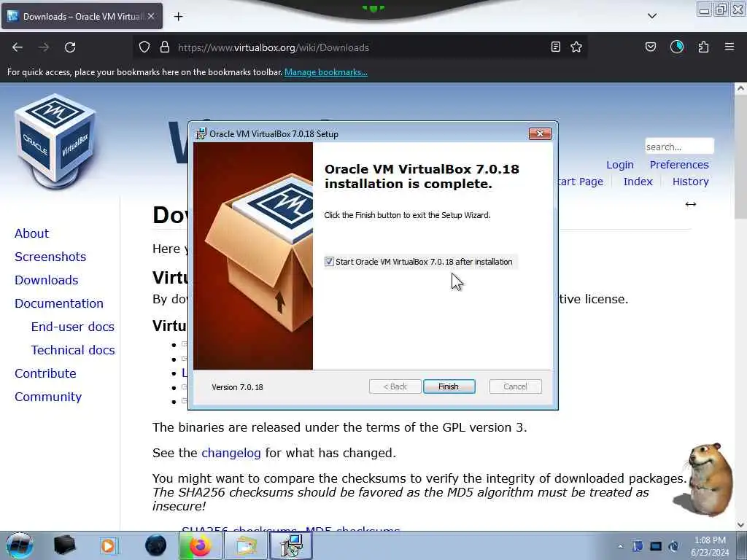Image resolution: width=747 pixels, height=560 pixels.
Task: Show hidden tray icons arrow
Action: (620, 546)
